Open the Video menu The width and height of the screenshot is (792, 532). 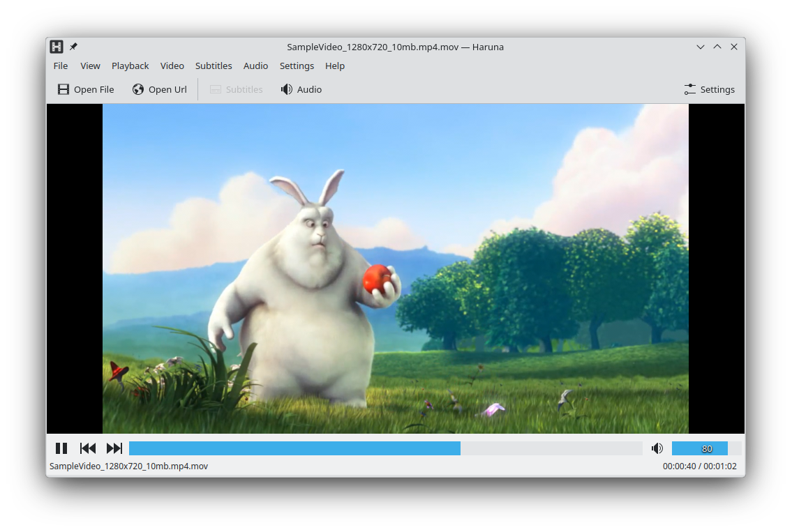[172, 66]
